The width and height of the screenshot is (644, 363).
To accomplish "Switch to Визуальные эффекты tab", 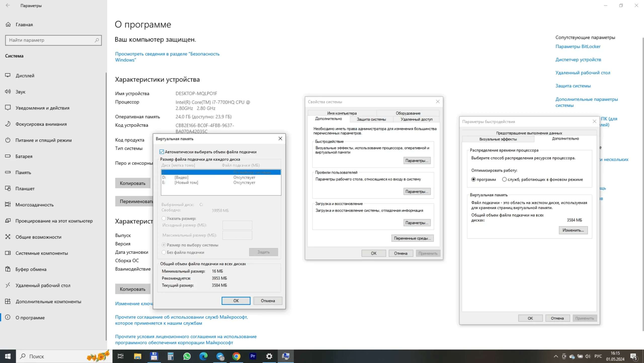I will point(498,139).
